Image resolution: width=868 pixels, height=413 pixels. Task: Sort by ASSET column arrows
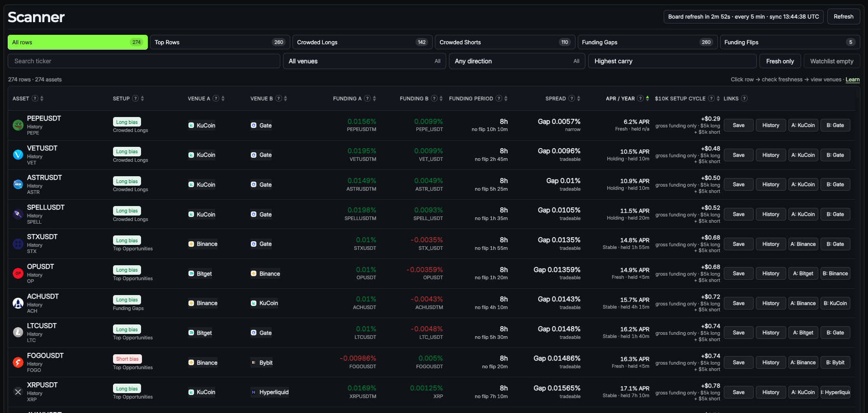point(42,99)
